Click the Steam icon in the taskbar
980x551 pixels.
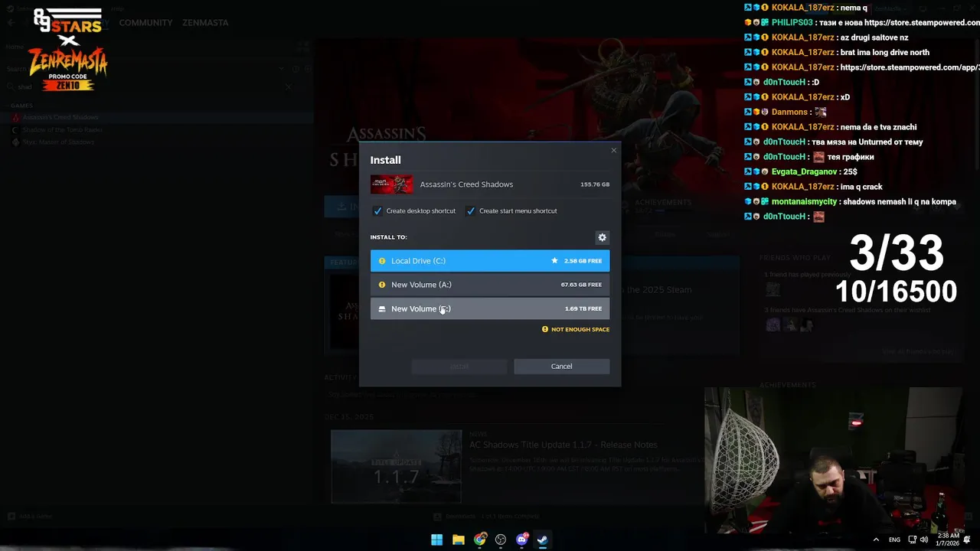(542, 540)
